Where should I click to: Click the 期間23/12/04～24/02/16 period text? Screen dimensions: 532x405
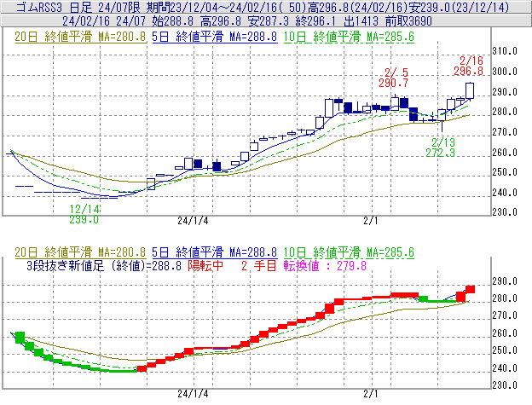point(210,7)
